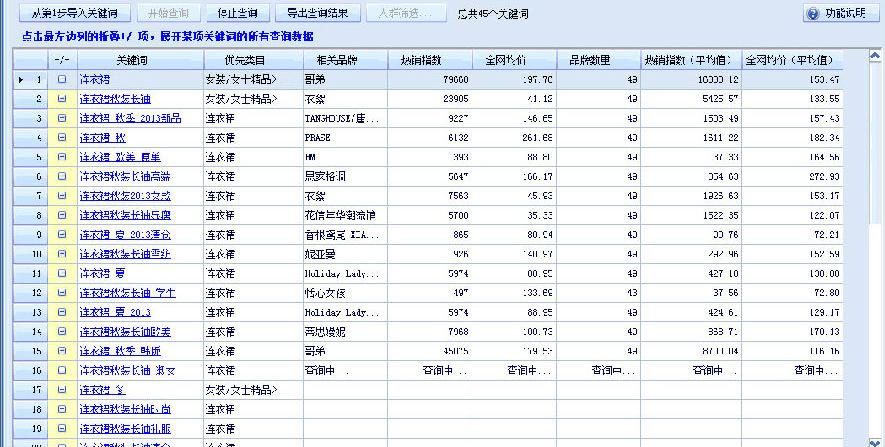885x447 pixels.
Task: Click the row pointer arrow on row 1
Action: 21,79
